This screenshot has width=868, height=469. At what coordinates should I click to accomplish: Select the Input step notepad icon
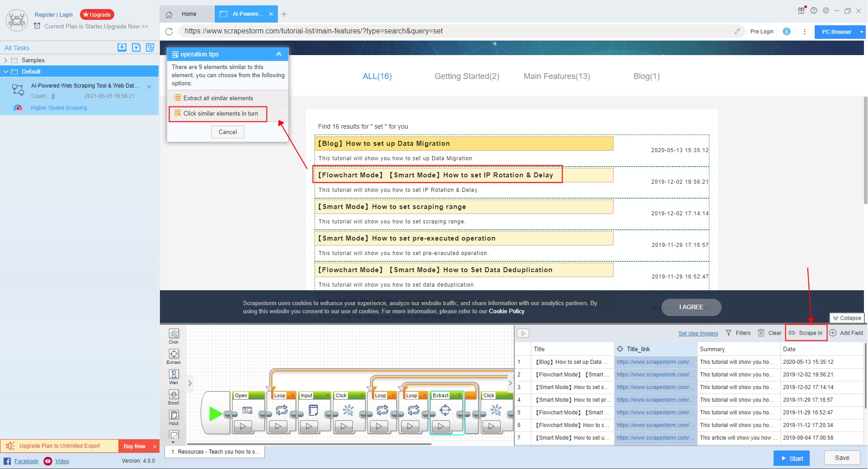pos(313,410)
